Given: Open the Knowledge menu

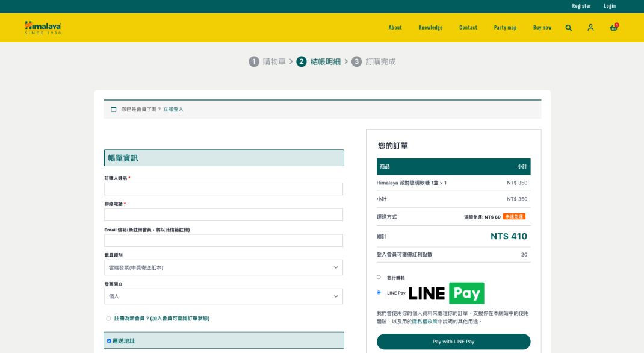Looking at the screenshot, I should point(430,28).
